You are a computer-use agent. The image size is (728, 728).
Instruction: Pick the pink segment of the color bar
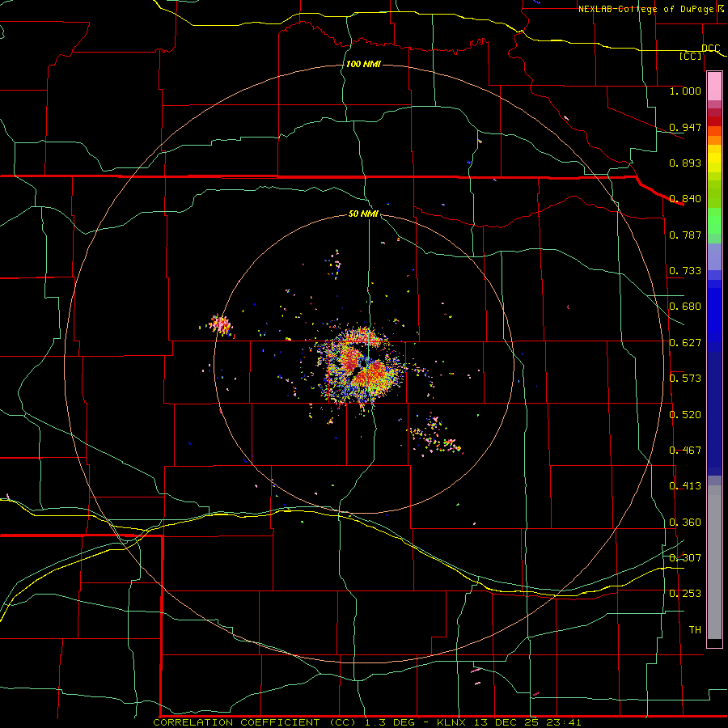714,87
